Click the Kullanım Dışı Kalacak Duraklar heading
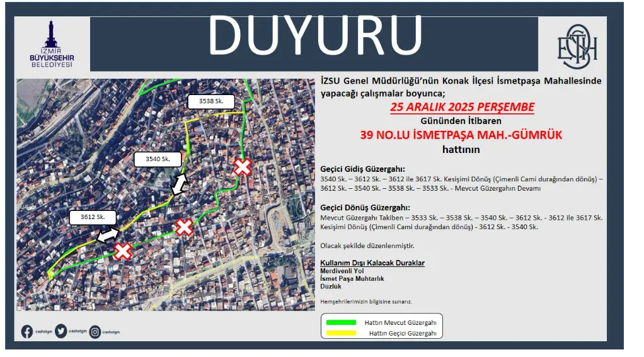The height and width of the screenshot is (357, 644). (x=372, y=263)
